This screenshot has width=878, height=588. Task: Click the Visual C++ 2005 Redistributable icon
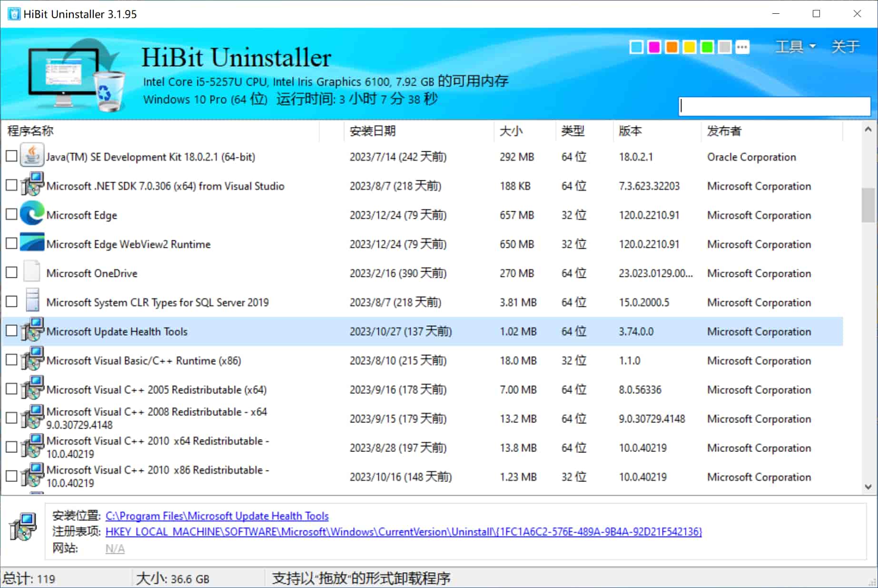32,388
